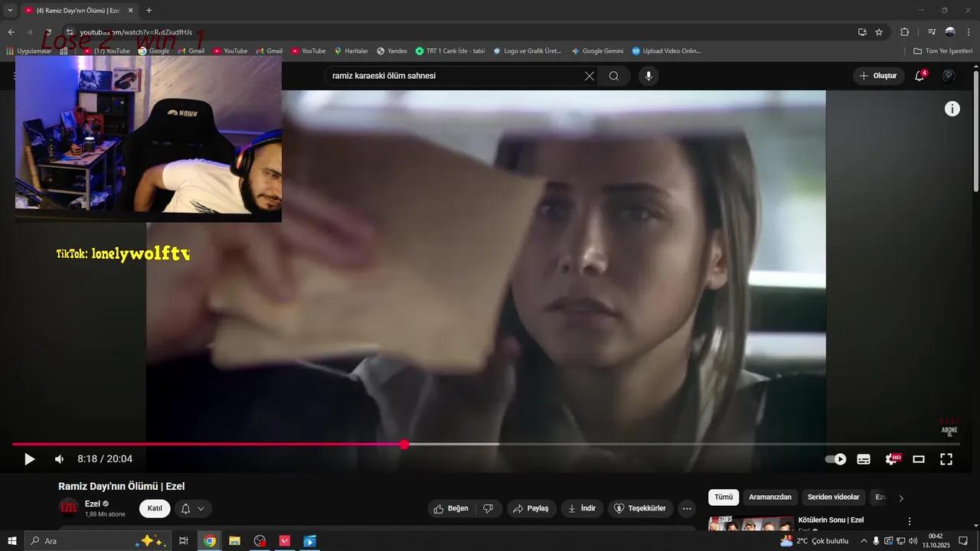Bookmark this page with the star

(x=879, y=32)
